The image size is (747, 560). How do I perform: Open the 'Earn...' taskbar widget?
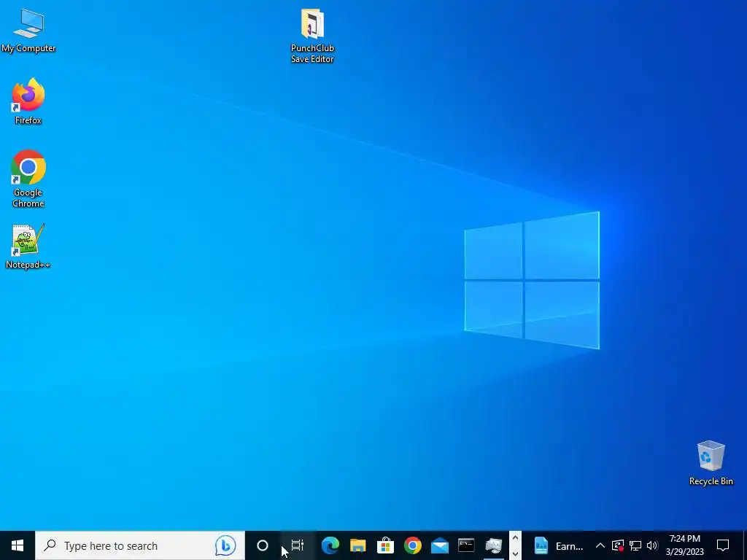click(558, 545)
